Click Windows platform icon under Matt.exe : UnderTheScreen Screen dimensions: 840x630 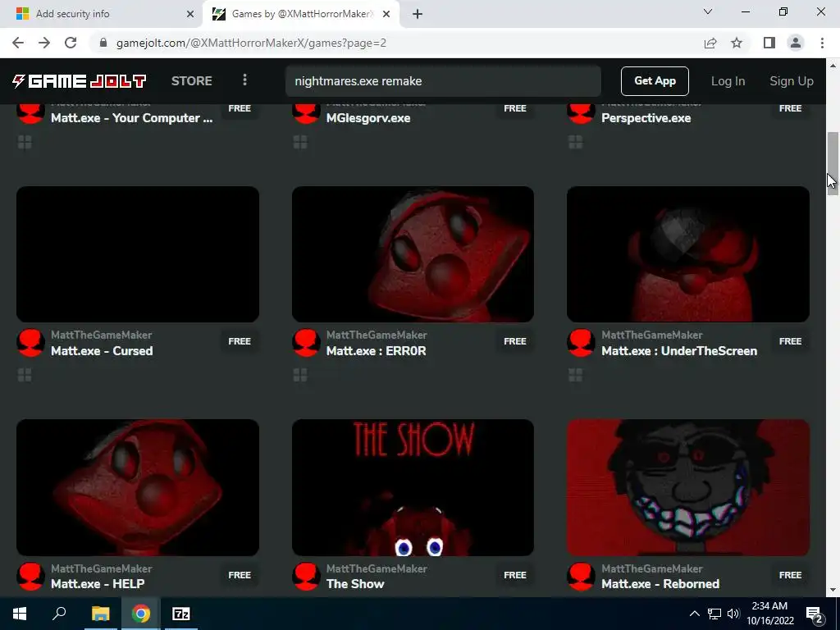tap(575, 375)
